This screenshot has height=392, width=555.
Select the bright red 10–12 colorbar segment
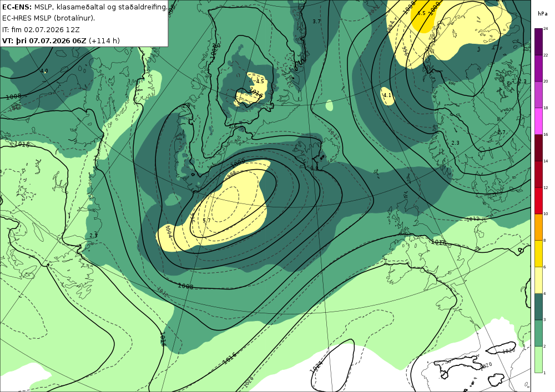(x=538, y=201)
